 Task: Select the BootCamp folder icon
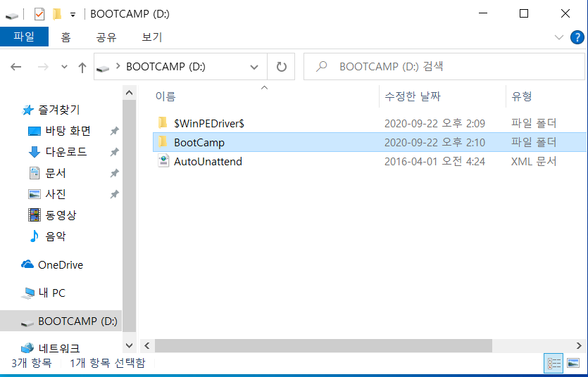[163, 142]
